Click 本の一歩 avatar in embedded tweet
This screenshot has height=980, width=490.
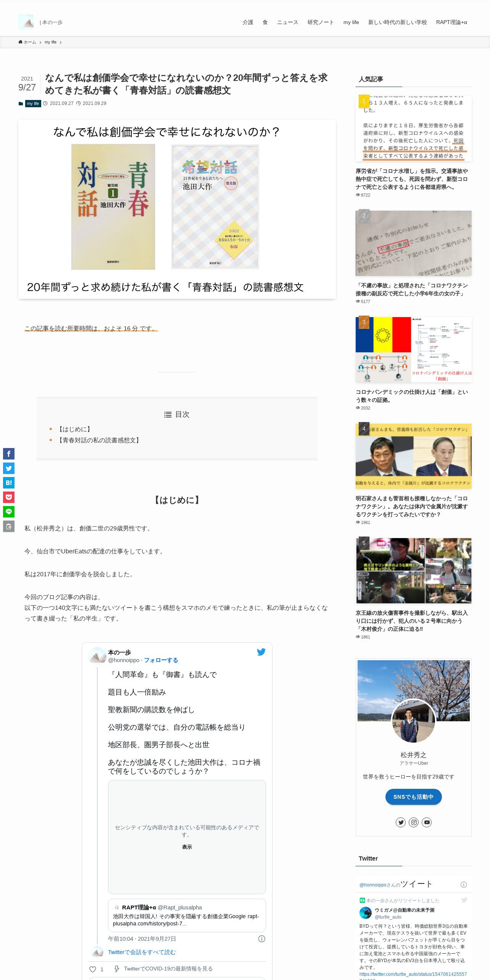coord(97,656)
